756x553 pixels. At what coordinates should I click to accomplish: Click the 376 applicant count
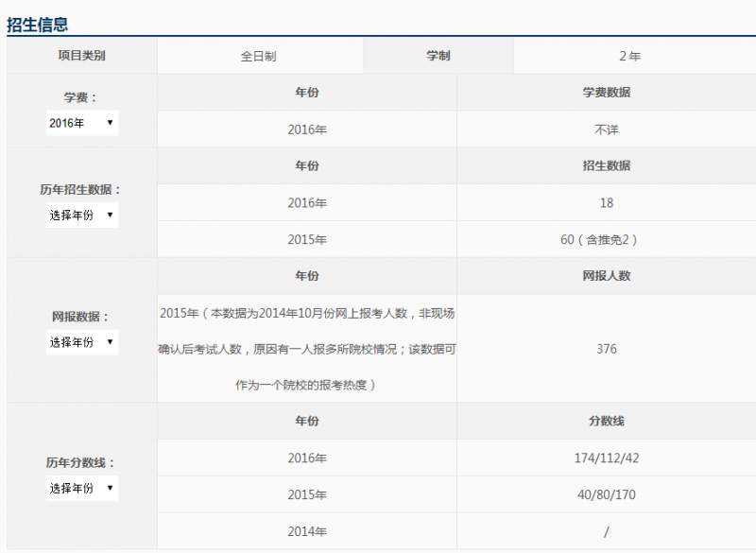coord(607,349)
